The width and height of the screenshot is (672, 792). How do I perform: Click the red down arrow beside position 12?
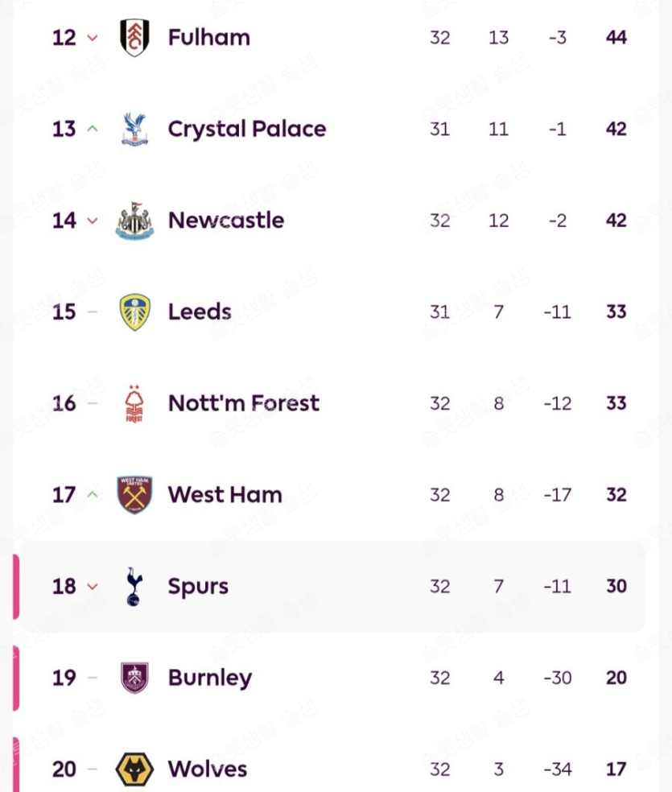click(92, 38)
